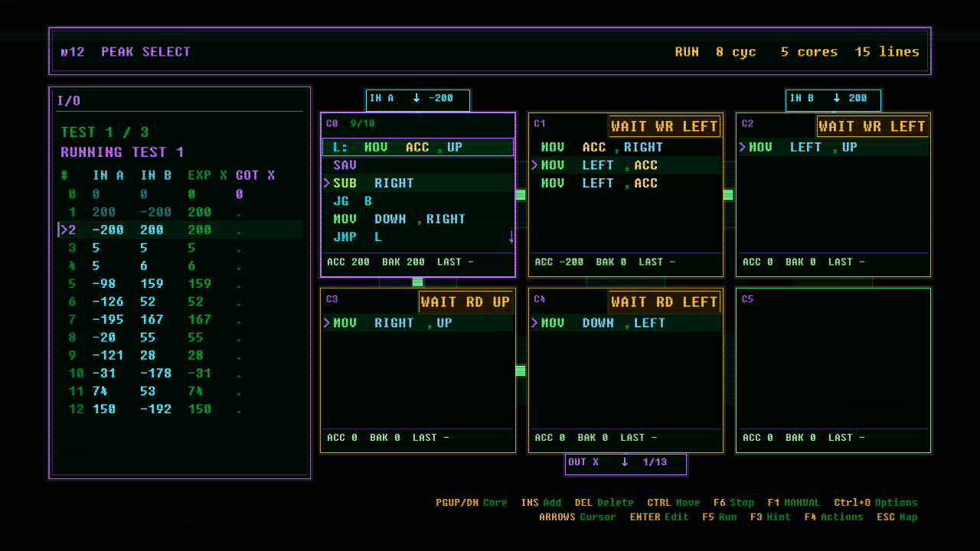Click the PEAK SELECT level title
Viewport: 980px width, 551px height.
(145, 52)
